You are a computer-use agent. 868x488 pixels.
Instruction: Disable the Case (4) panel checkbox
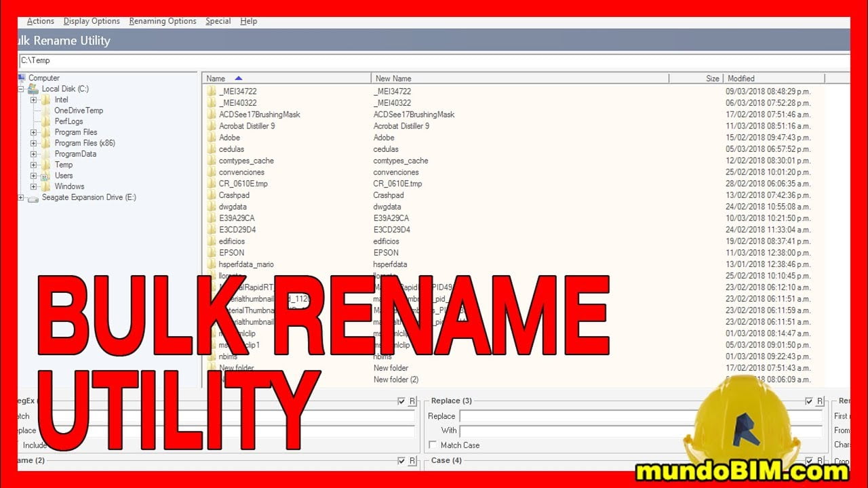click(809, 461)
